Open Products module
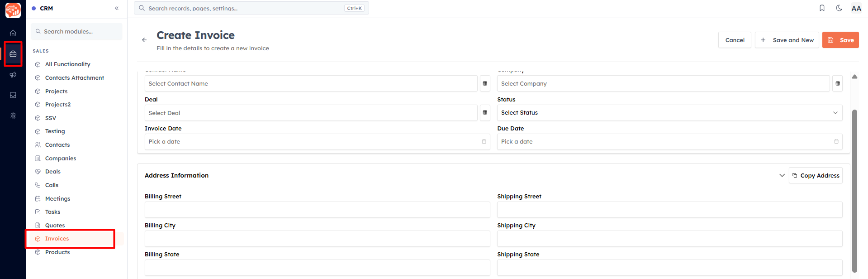 tap(57, 252)
